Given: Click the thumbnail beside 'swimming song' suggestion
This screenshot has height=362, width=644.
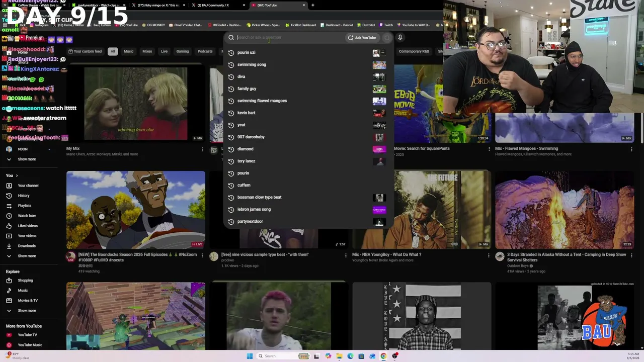Looking at the screenshot, I should tap(379, 65).
